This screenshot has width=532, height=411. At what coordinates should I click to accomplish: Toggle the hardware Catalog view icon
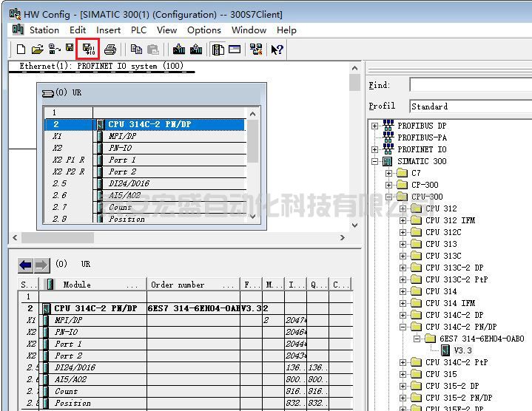coord(218,50)
